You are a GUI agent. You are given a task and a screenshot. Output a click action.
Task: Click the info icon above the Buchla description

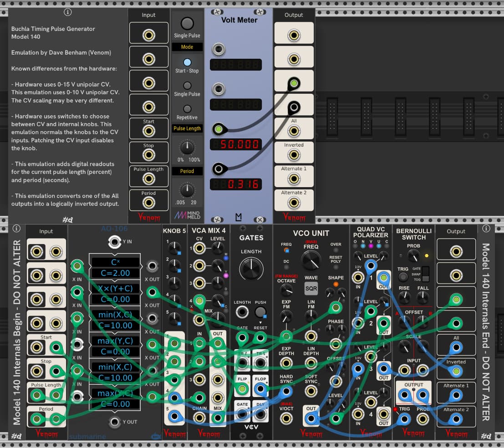(x=68, y=12)
